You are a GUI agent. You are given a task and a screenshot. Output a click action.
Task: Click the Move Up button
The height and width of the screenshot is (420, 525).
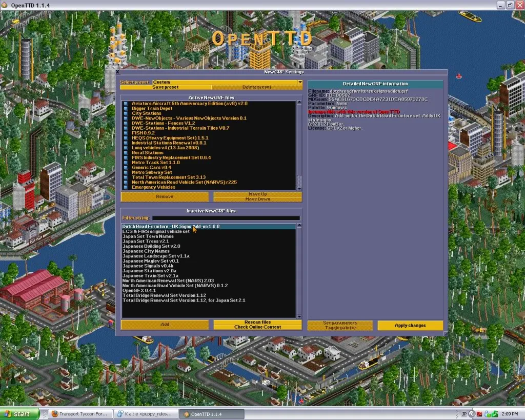click(x=257, y=194)
